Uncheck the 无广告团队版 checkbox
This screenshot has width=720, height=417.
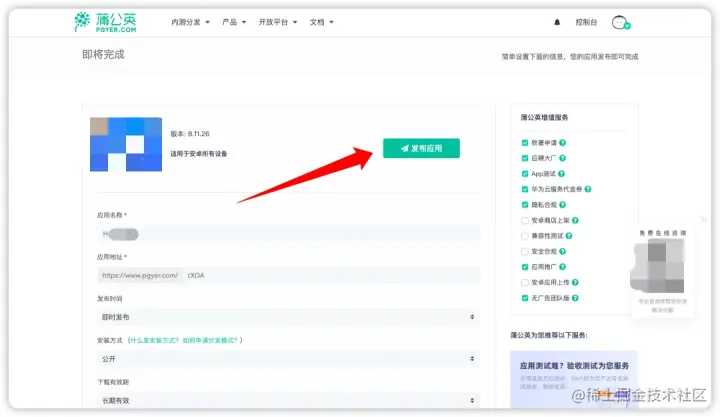[525, 298]
